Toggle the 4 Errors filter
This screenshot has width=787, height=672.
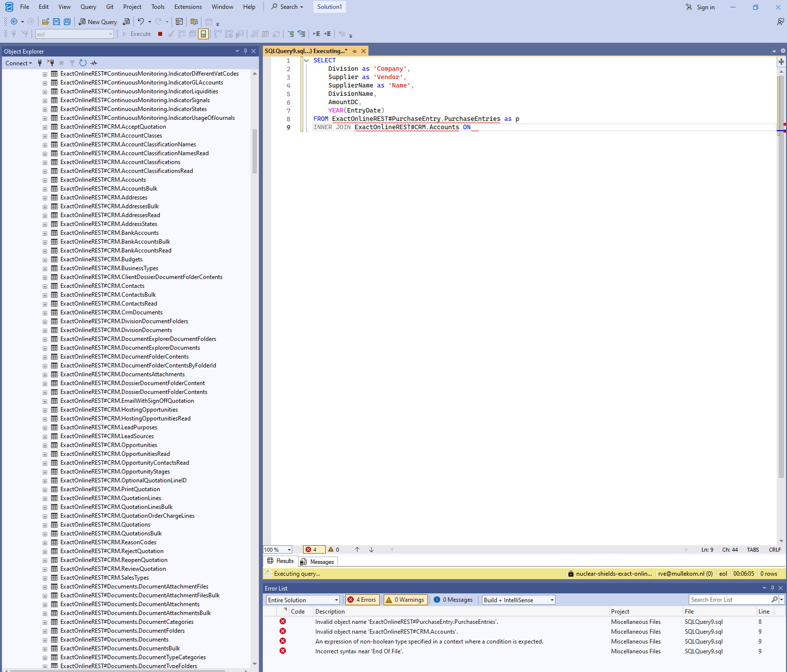click(x=362, y=600)
